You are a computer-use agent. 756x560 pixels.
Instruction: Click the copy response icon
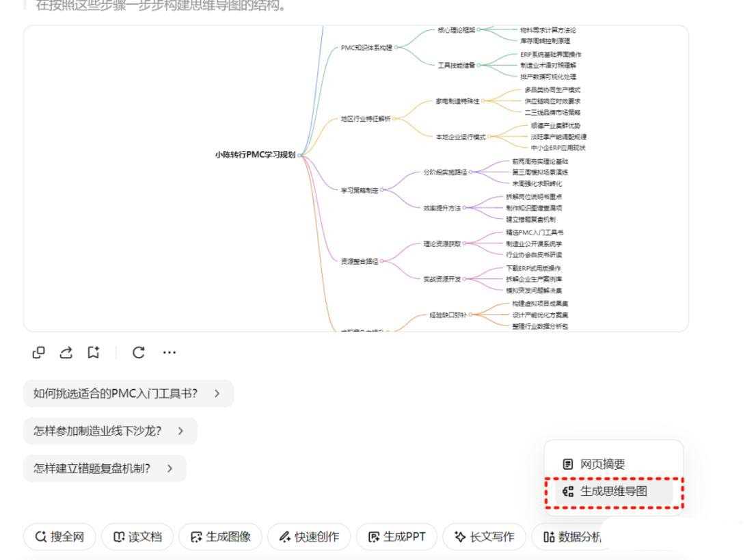coord(38,353)
